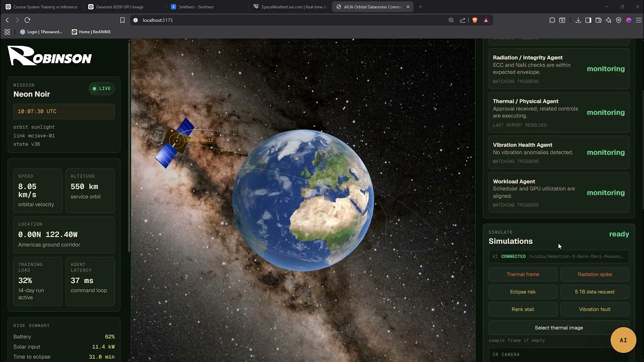Go back using the browser back arrow
The image size is (644, 362).
pos(7,20)
